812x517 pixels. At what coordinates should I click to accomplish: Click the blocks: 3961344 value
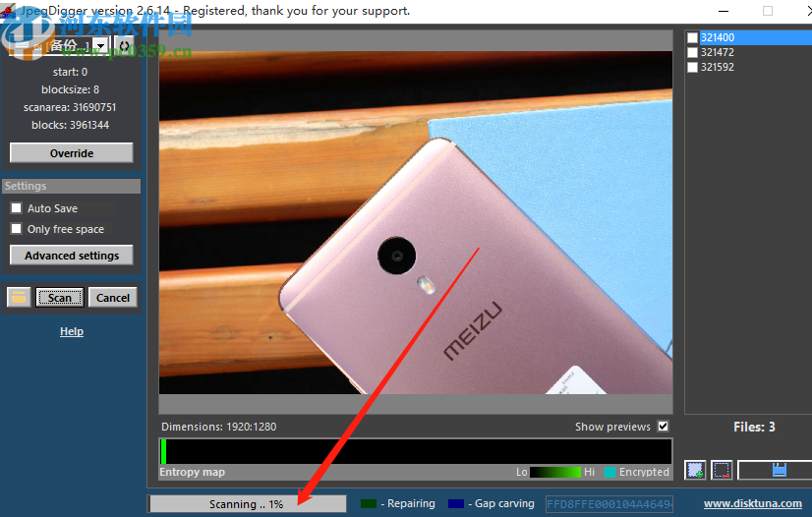70,125
